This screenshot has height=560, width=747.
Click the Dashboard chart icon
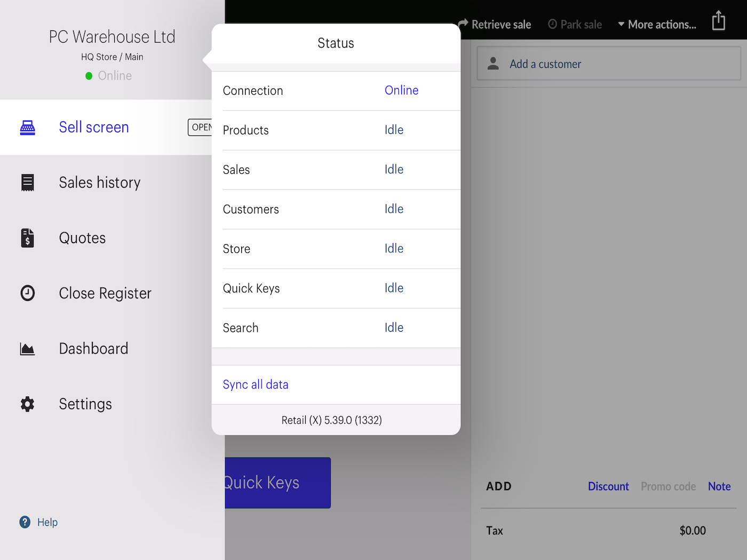click(x=27, y=349)
